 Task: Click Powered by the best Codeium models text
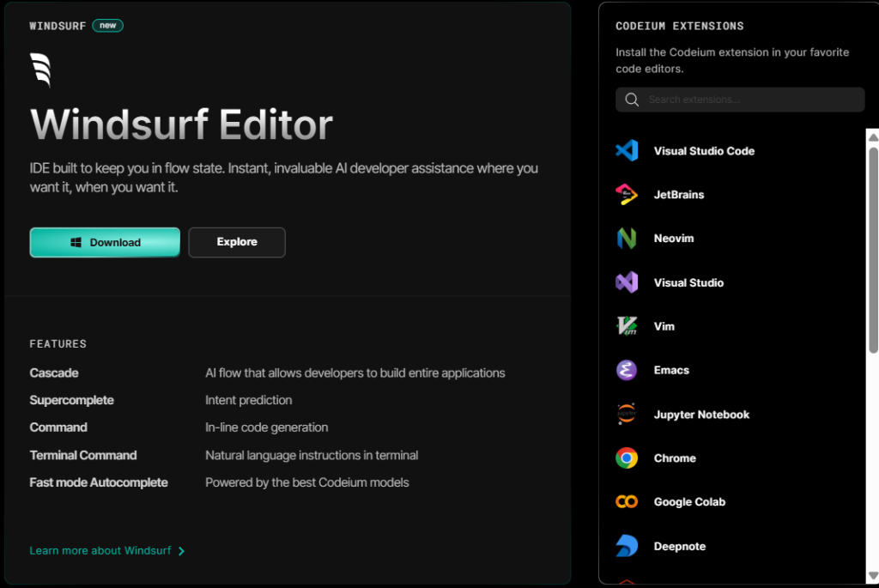pyautogui.click(x=307, y=482)
